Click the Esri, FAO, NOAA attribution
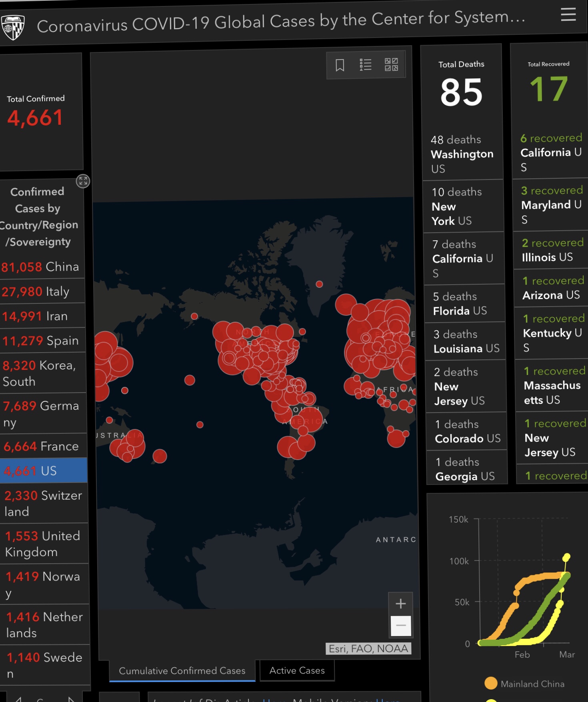 click(368, 648)
